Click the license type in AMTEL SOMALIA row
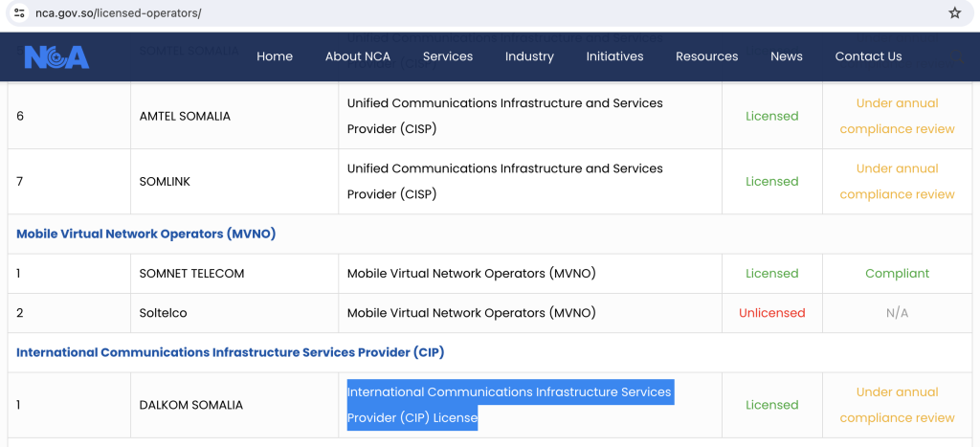 tap(505, 116)
